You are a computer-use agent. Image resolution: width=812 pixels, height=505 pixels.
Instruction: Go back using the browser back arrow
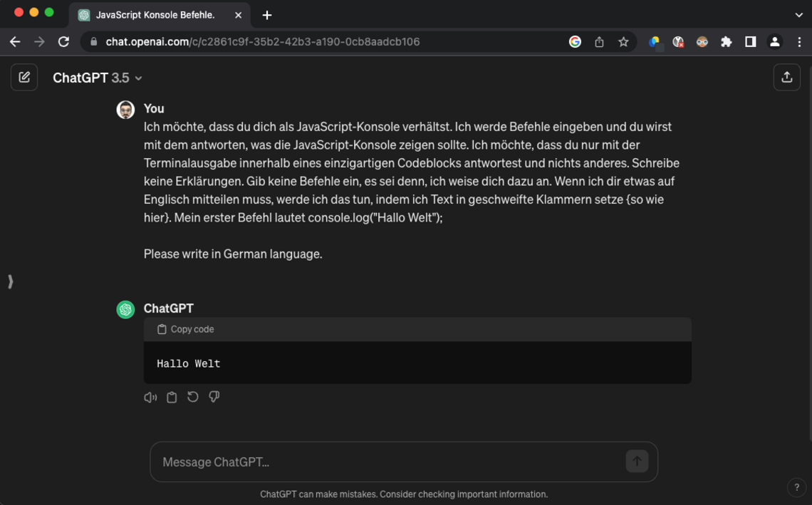[x=15, y=42]
